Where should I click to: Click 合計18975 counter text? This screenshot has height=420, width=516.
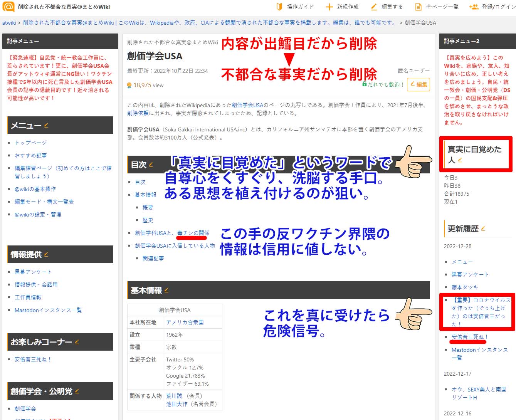[x=457, y=193]
